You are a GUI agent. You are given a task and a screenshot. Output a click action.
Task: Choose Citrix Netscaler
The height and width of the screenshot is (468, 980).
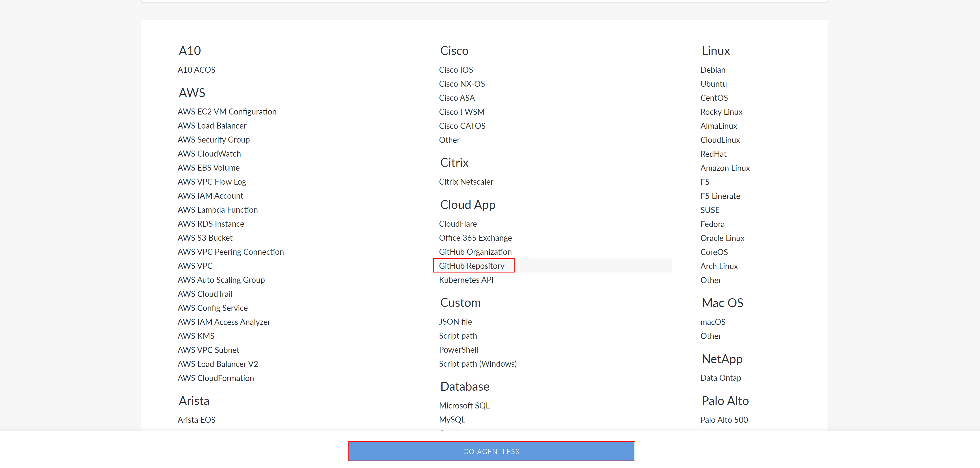(x=466, y=182)
